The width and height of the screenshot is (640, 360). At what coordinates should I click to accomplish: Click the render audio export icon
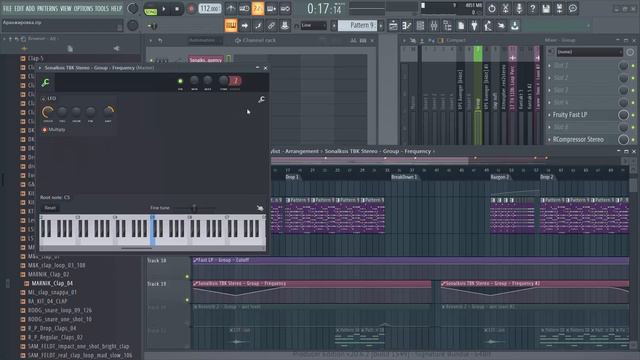[x=560, y=8]
